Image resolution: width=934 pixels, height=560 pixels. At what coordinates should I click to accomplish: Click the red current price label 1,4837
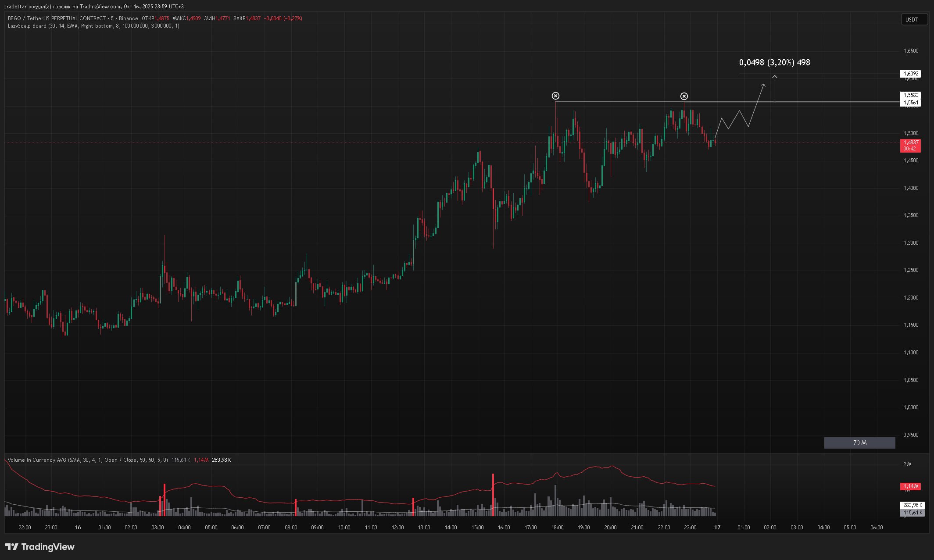point(910,143)
